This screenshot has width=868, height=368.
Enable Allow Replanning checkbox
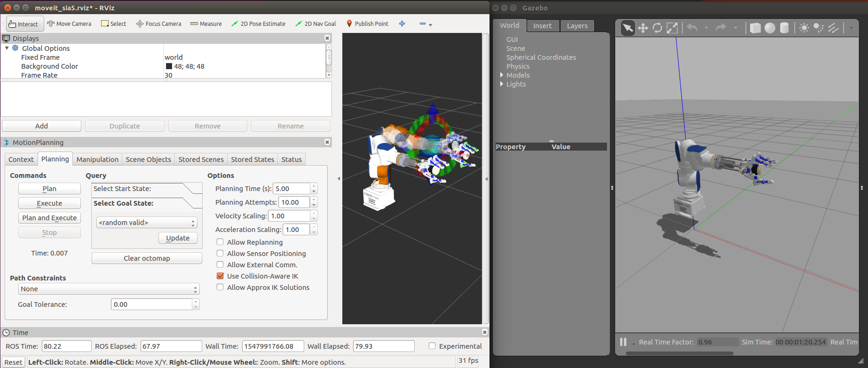coord(220,242)
